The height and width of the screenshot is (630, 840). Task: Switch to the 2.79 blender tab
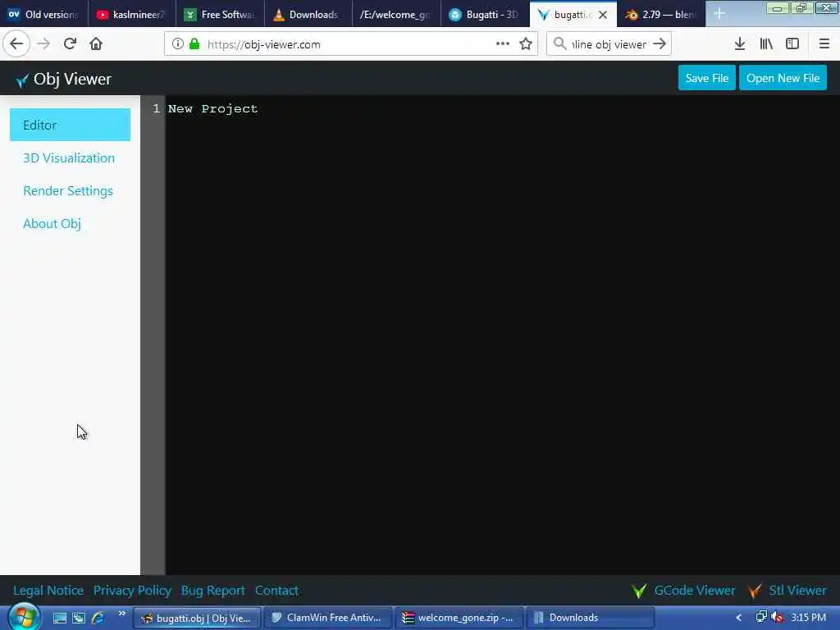661,15
